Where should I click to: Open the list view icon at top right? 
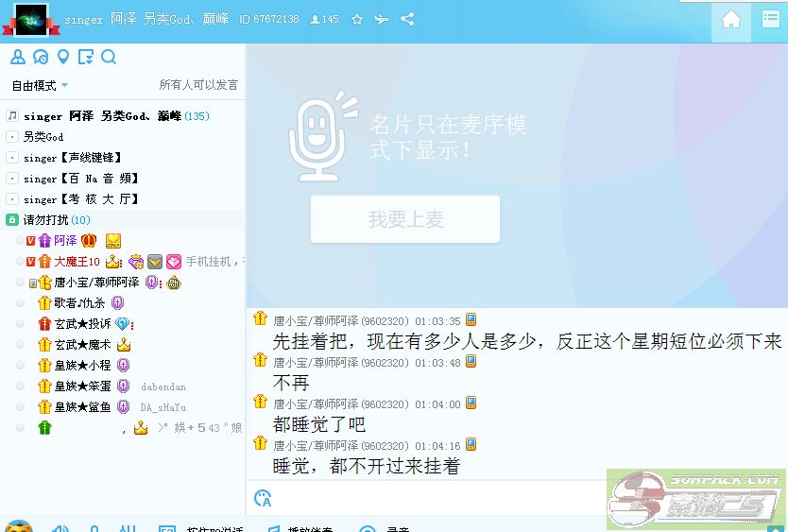click(770, 20)
